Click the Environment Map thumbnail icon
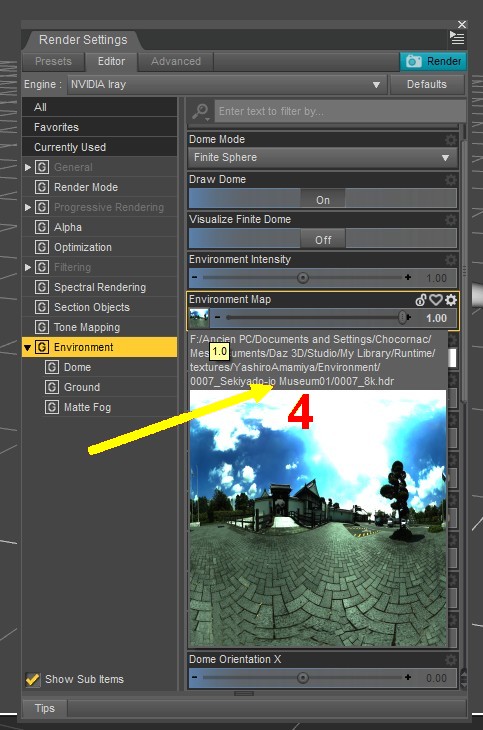483x730 pixels. pos(199,318)
